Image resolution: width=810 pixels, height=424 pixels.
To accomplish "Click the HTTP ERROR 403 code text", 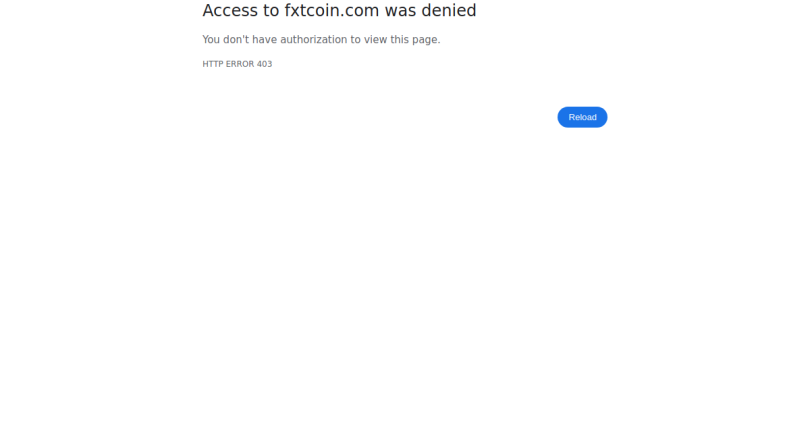I will click(x=237, y=64).
